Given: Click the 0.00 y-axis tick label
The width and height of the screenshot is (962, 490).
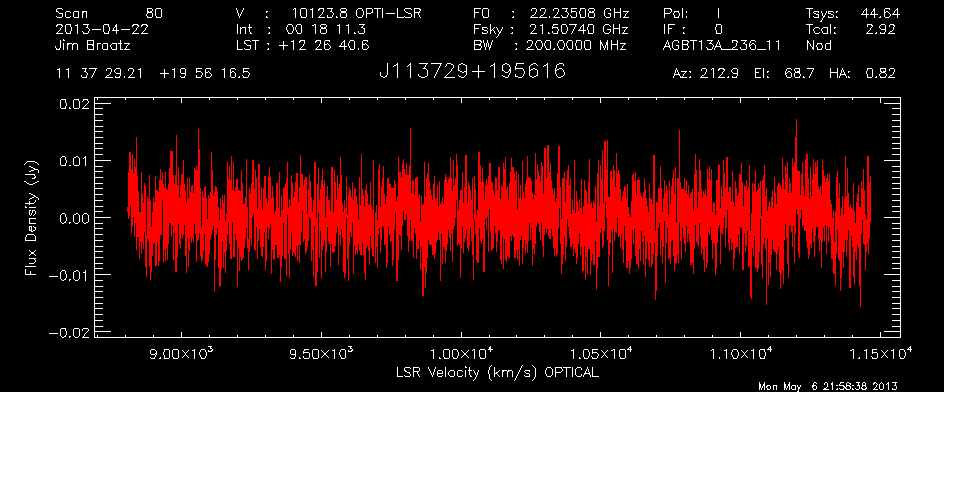Looking at the screenshot, I should tap(74, 218).
